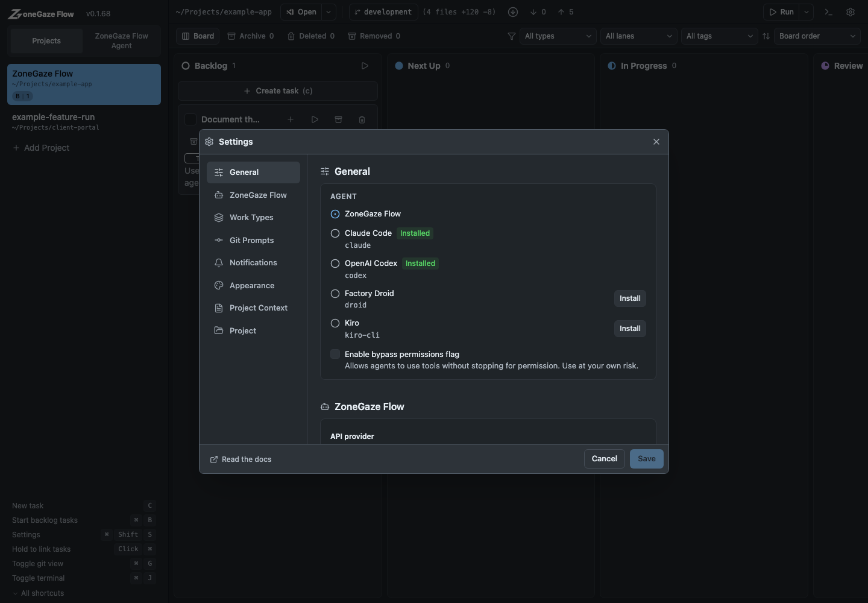Open the Removed view
The width and height of the screenshot is (868, 603).
(x=374, y=36)
